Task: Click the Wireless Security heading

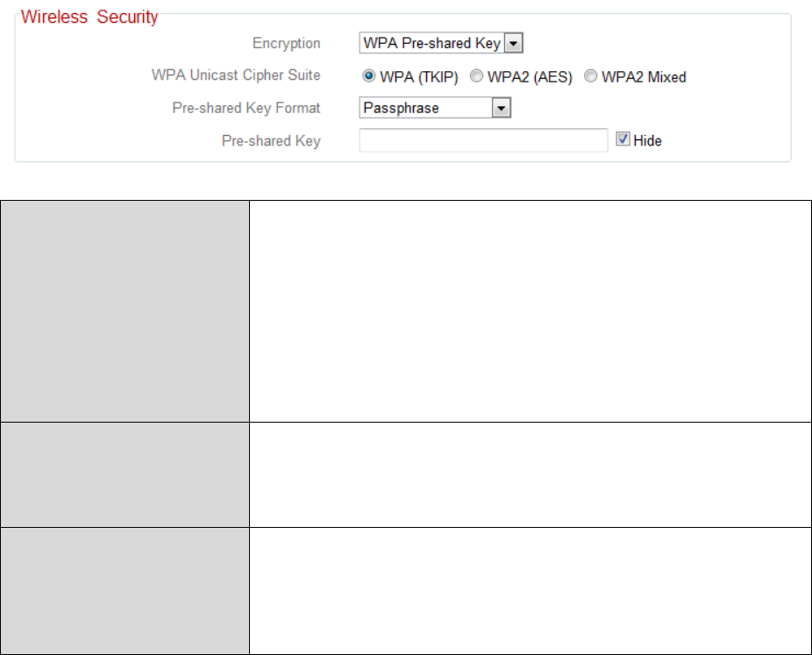Action: click(89, 18)
